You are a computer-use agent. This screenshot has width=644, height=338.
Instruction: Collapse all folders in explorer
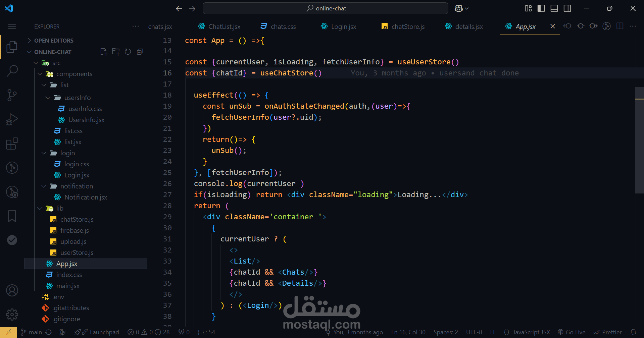tap(140, 52)
